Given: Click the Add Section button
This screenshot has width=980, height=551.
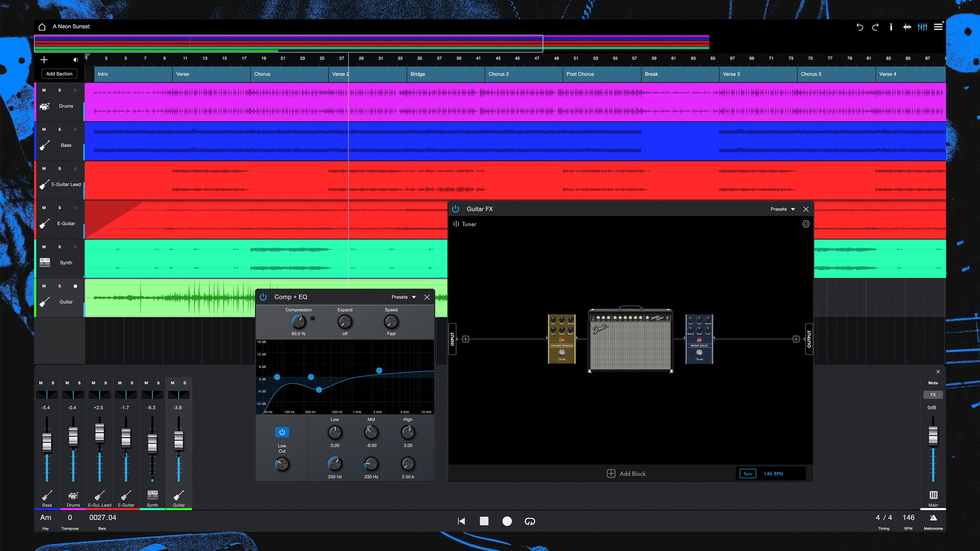Looking at the screenshot, I should (x=59, y=73).
